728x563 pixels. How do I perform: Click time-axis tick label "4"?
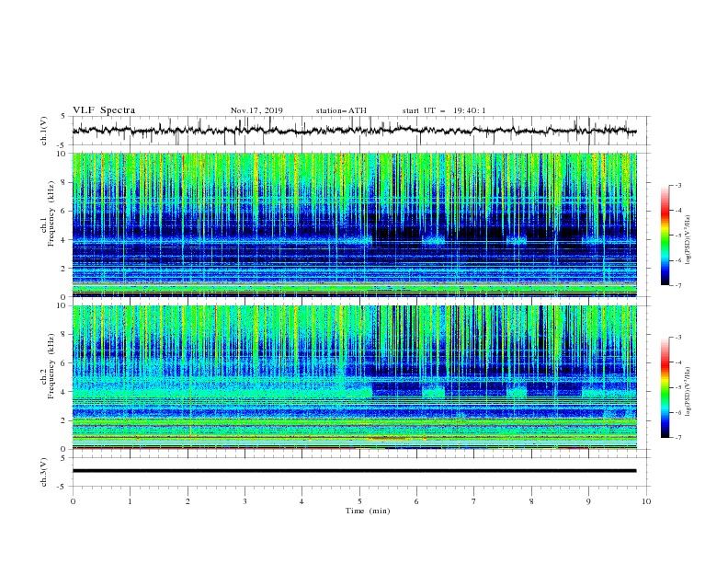(302, 501)
